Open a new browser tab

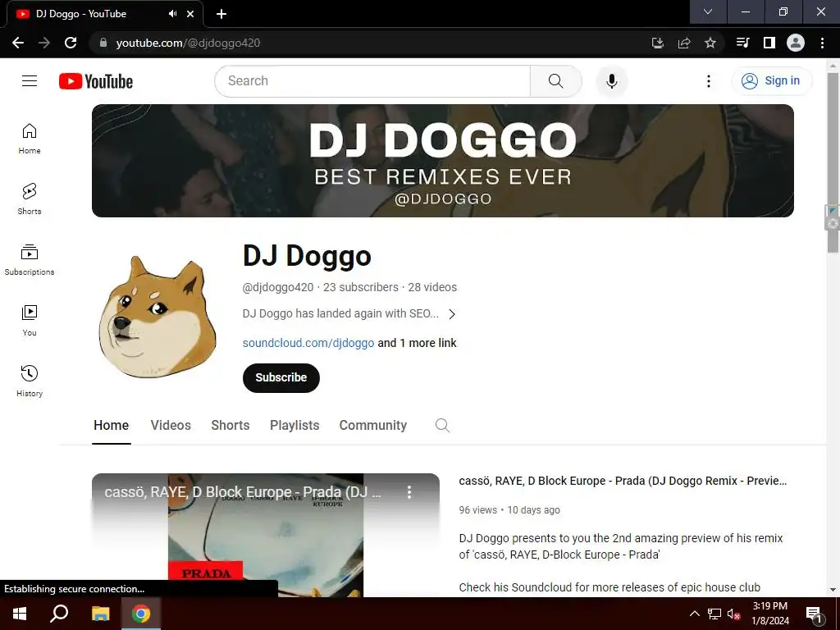click(x=221, y=14)
